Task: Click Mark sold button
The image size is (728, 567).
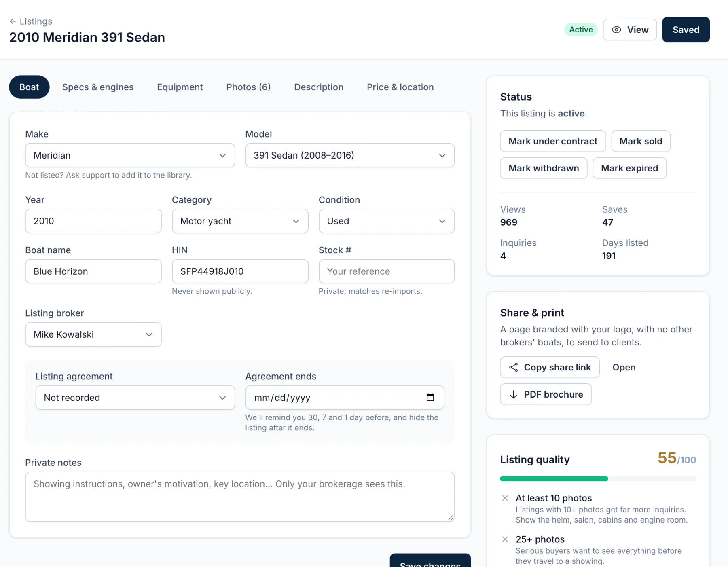Action: coord(641,141)
